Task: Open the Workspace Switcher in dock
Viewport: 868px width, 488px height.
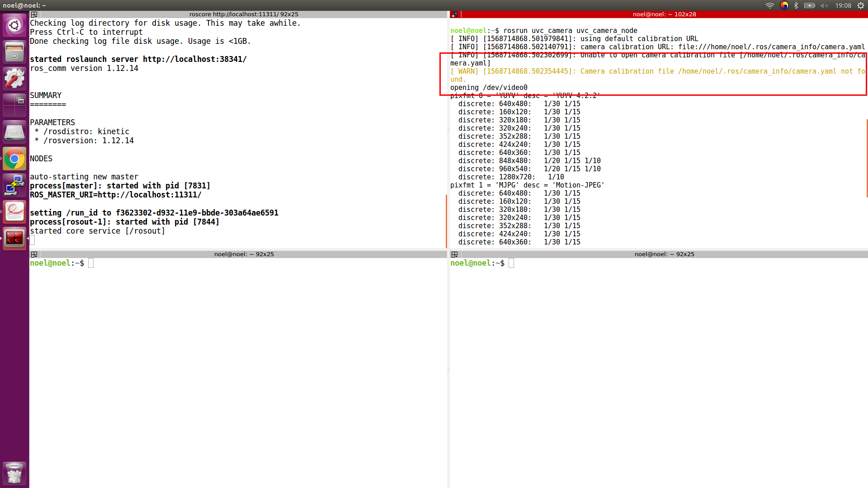Action: 14,105
